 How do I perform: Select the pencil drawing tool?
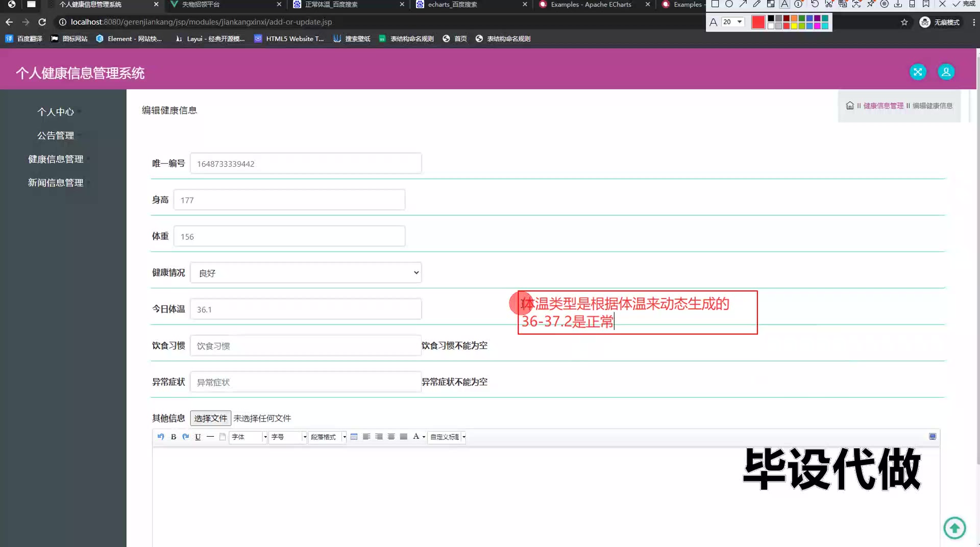pyautogui.click(x=757, y=4)
